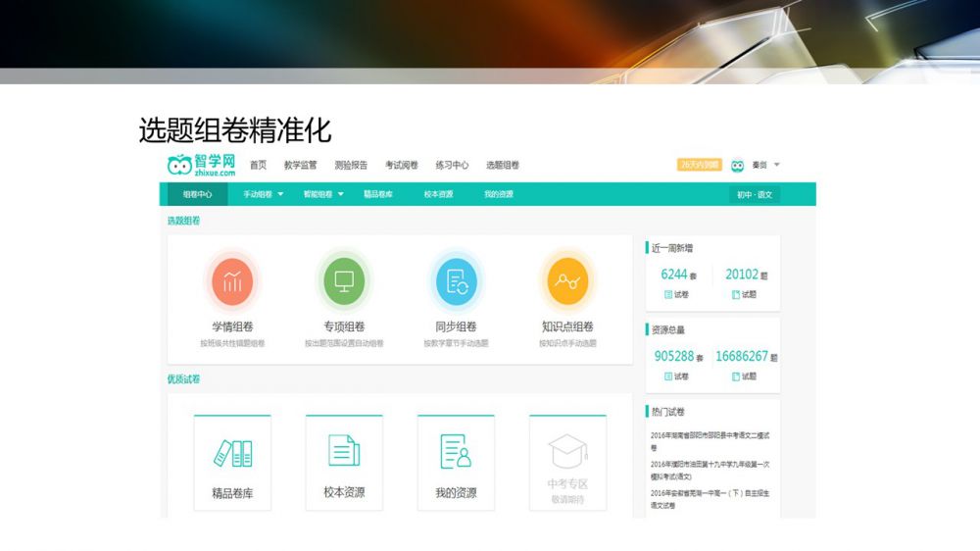
Task: Click the 905288 total papers count
Action: tap(674, 356)
